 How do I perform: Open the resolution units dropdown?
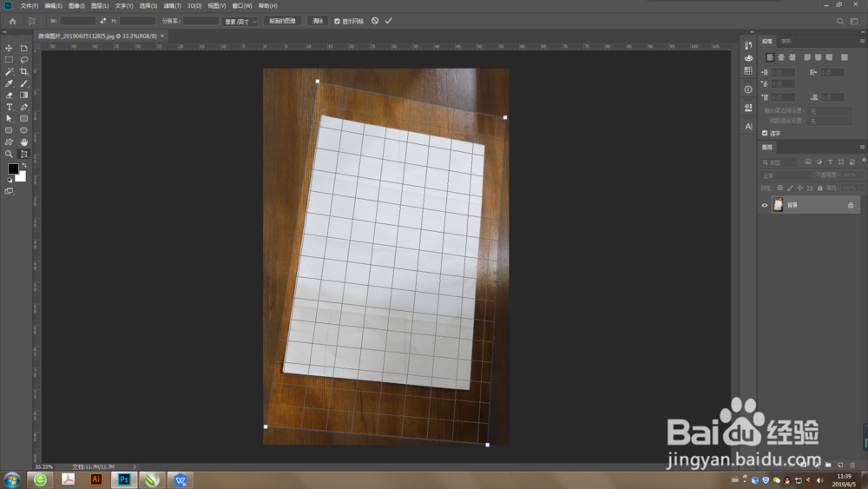[240, 22]
